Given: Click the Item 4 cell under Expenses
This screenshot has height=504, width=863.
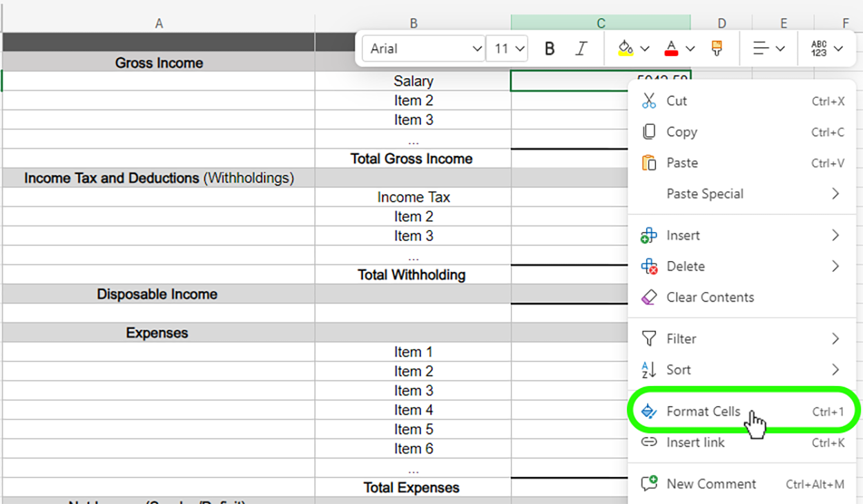Looking at the screenshot, I should [x=414, y=410].
